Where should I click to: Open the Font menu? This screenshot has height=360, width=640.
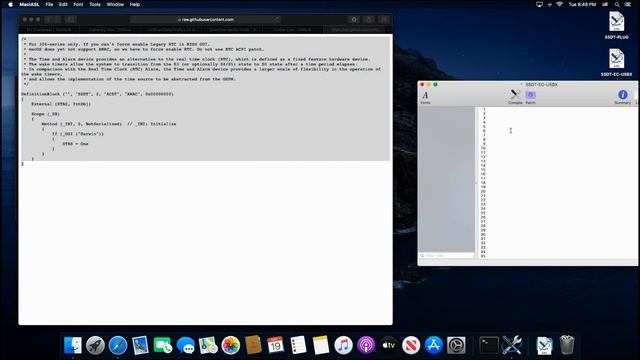point(78,4)
